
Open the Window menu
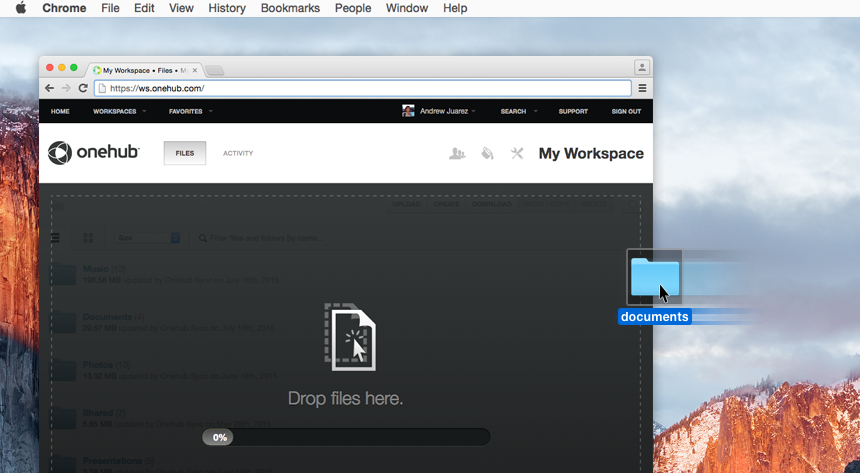click(x=407, y=8)
